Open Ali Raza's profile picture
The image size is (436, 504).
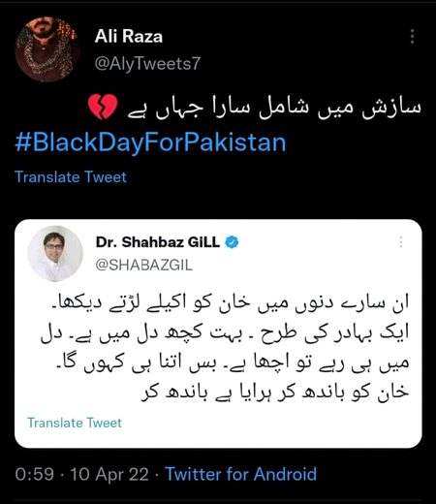[47, 48]
